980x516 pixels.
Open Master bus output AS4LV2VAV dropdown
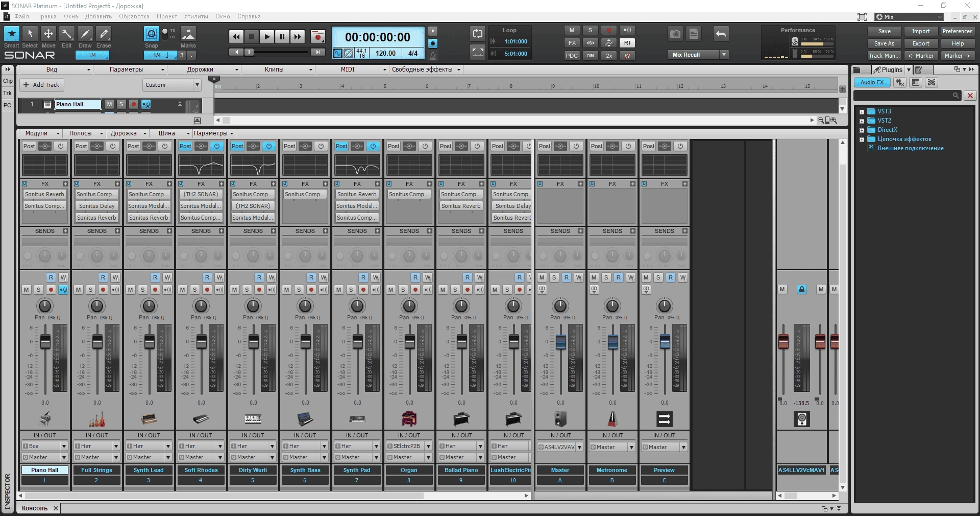[579, 447]
